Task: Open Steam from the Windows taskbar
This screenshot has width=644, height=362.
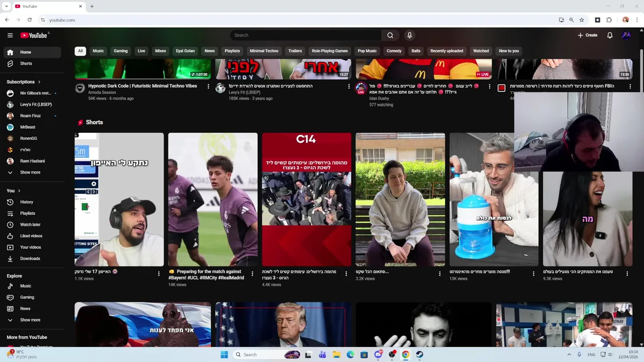Action: click(419, 354)
